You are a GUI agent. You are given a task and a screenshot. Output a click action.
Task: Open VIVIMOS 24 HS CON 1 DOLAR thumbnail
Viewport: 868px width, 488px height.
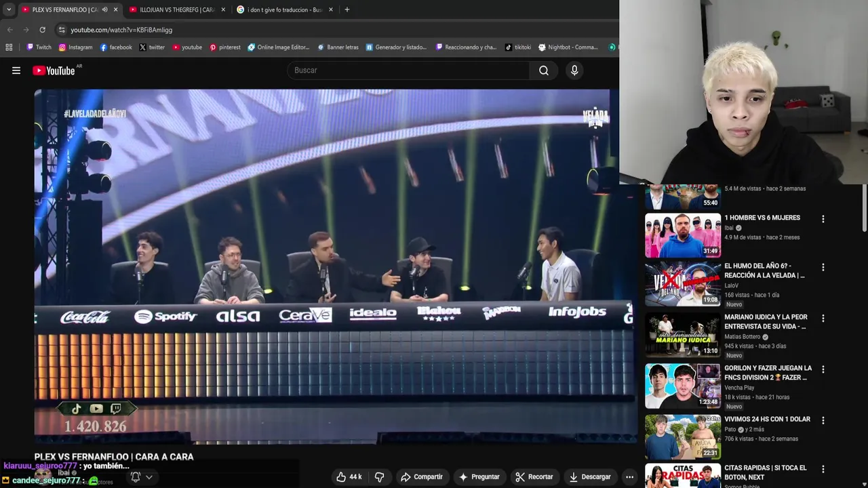coord(683,436)
